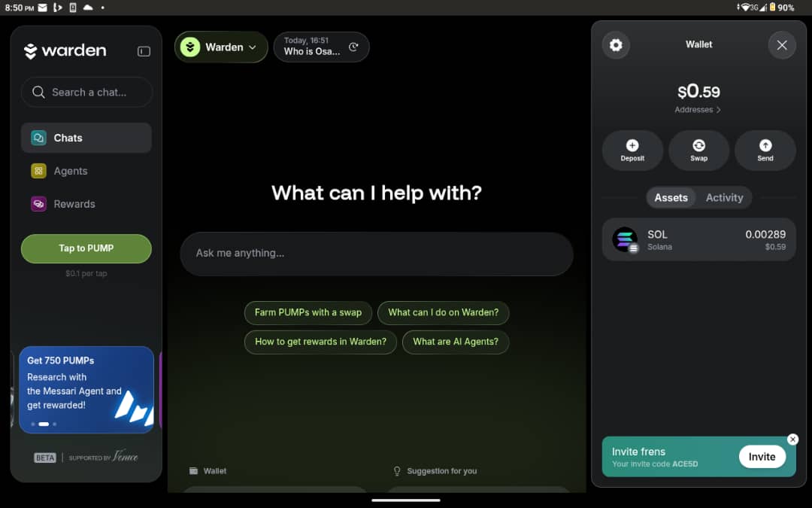Click the $0.1 per tap caption

pyautogui.click(x=86, y=273)
